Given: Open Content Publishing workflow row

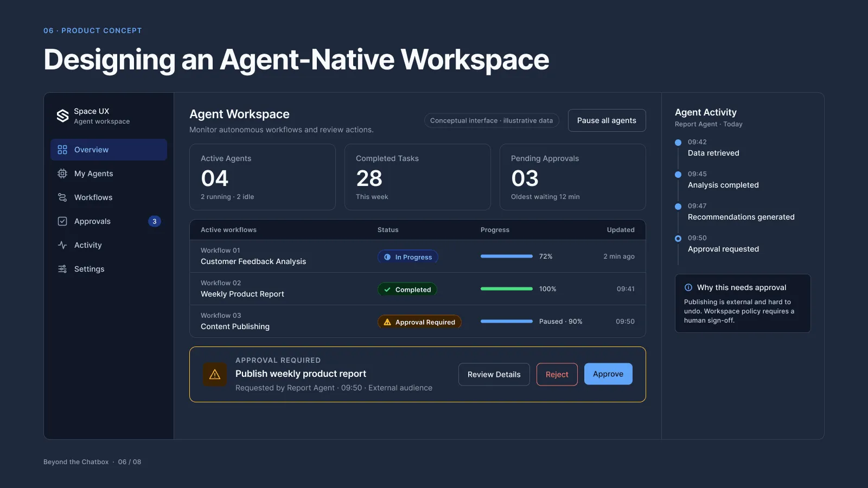Looking at the screenshot, I should (418, 322).
